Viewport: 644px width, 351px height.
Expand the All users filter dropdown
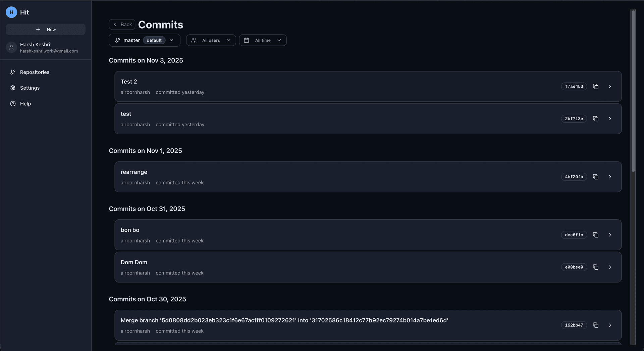229,40
